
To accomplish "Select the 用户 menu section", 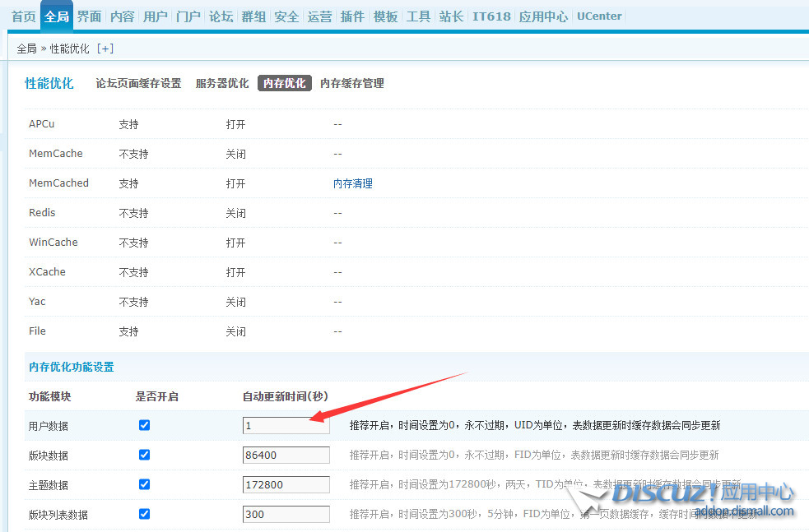I will pyautogui.click(x=155, y=16).
